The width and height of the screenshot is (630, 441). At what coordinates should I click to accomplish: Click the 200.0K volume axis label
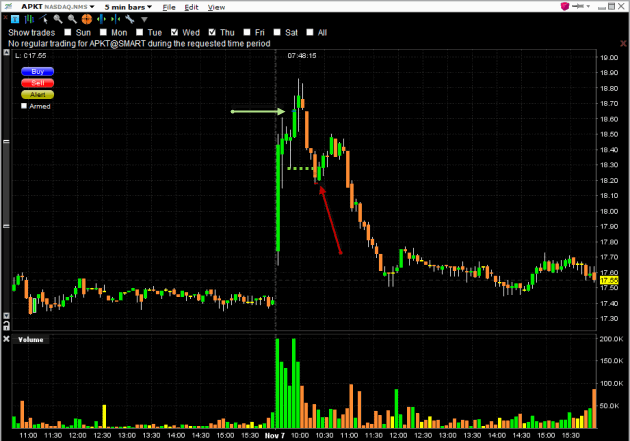tap(611, 339)
